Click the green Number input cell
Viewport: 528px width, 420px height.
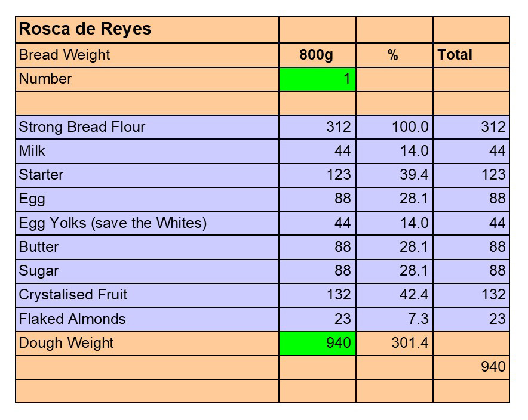pos(317,79)
